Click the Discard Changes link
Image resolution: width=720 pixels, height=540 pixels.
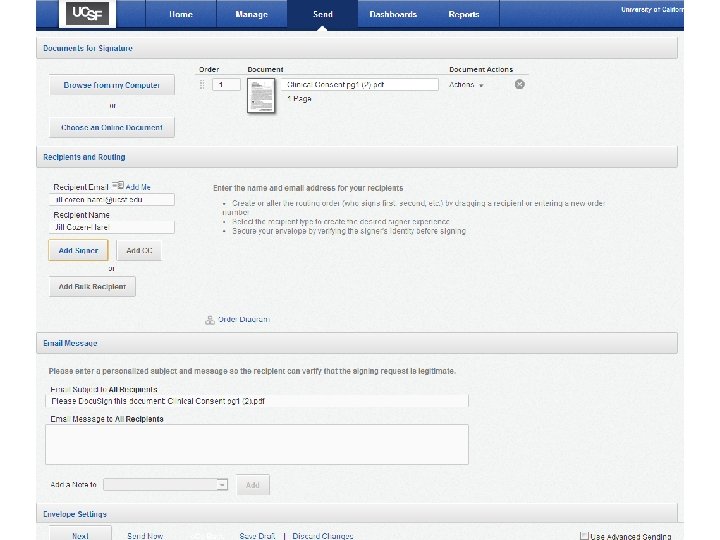(x=323, y=536)
